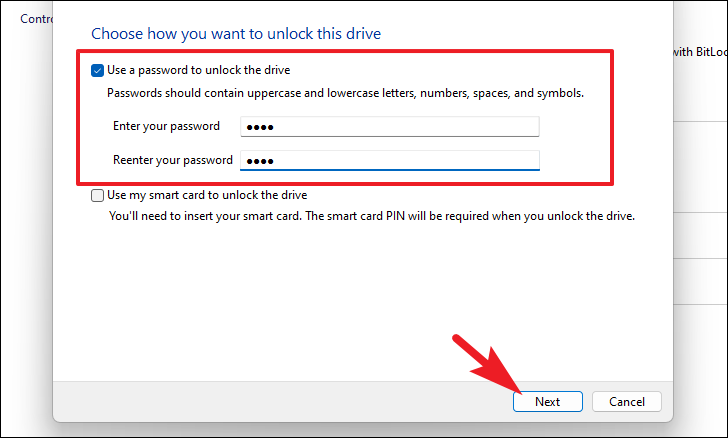Click the red arrow pointing at Next
The height and width of the screenshot is (438, 728).
pyautogui.click(x=487, y=365)
